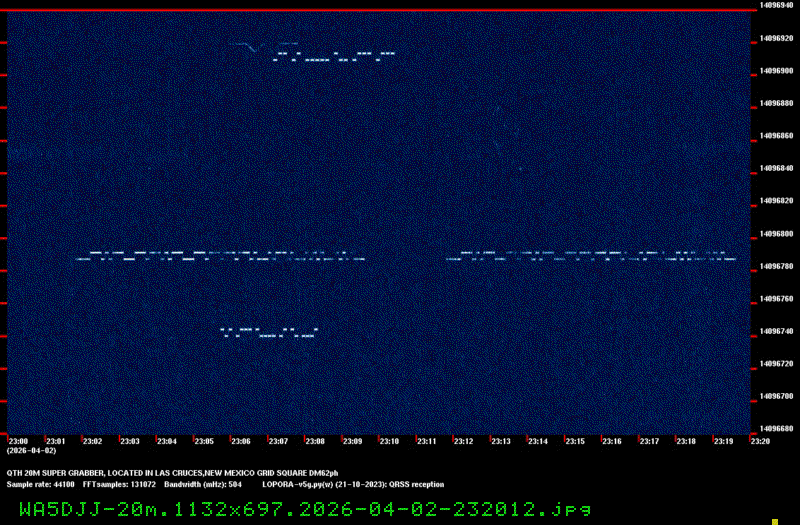Select the 23:03 time marker
This screenshot has height=525, width=800.
[130, 441]
